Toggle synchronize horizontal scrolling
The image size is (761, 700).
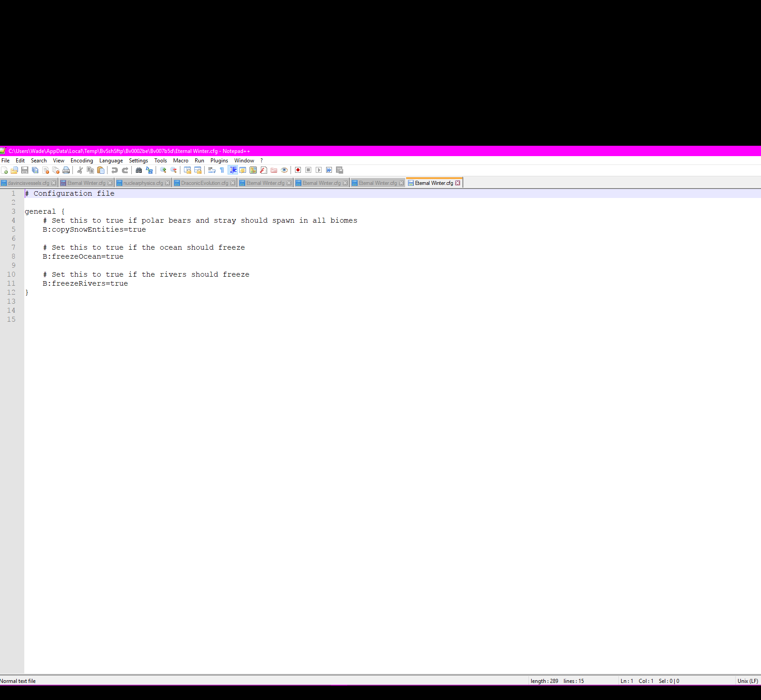198,170
